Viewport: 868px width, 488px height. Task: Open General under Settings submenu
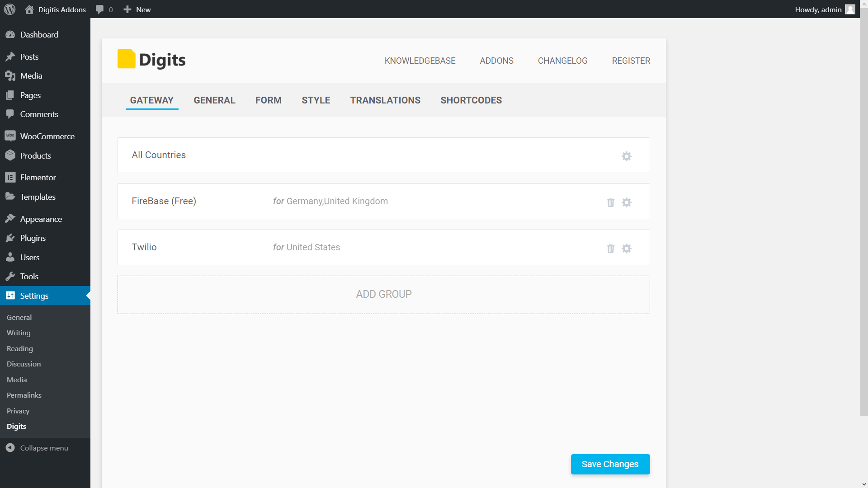19,317
